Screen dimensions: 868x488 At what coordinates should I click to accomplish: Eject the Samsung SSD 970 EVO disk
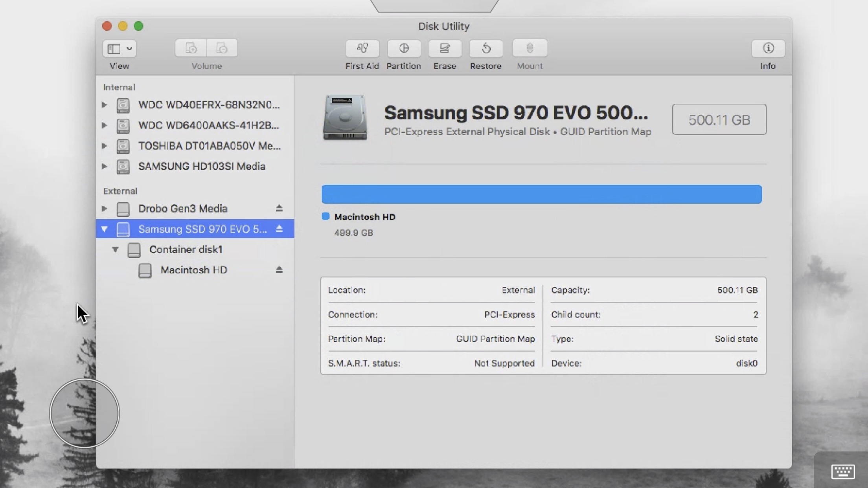(279, 229)
